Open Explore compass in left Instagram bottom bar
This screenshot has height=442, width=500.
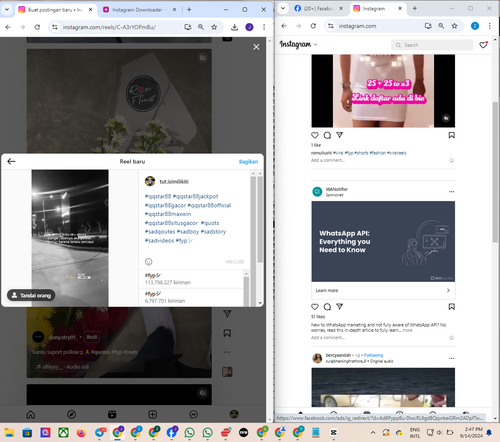pos(71,414)
